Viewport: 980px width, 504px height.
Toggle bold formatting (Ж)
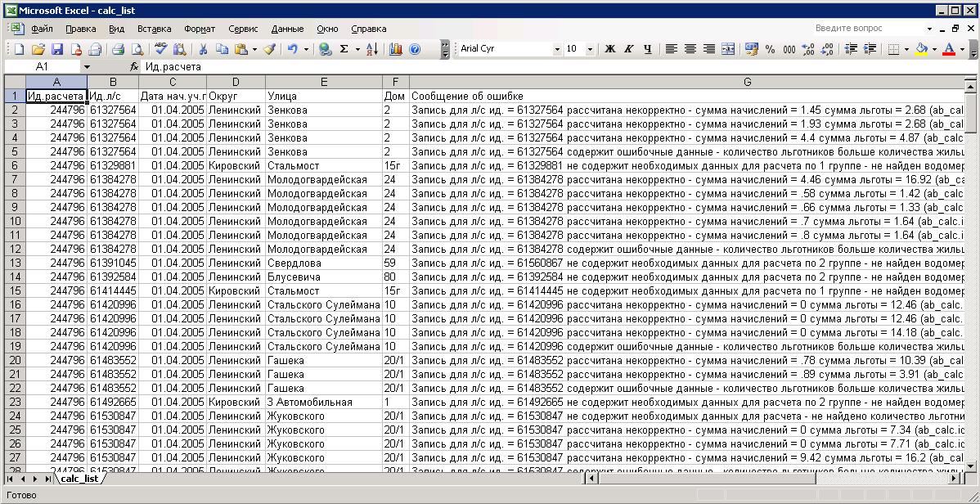coord(610,49)
